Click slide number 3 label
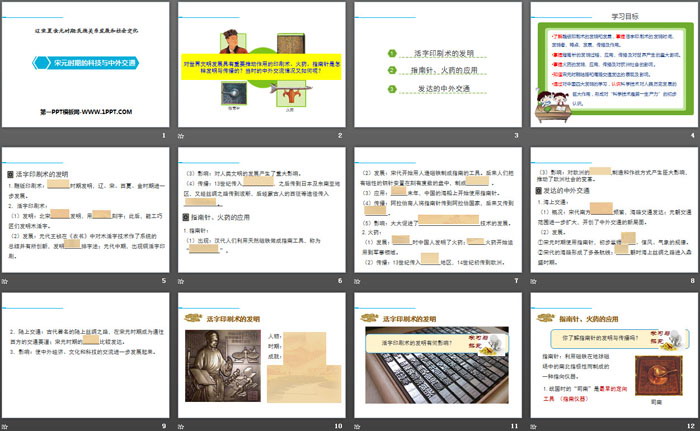Screen dimensions: 700x431 [517, 135]
